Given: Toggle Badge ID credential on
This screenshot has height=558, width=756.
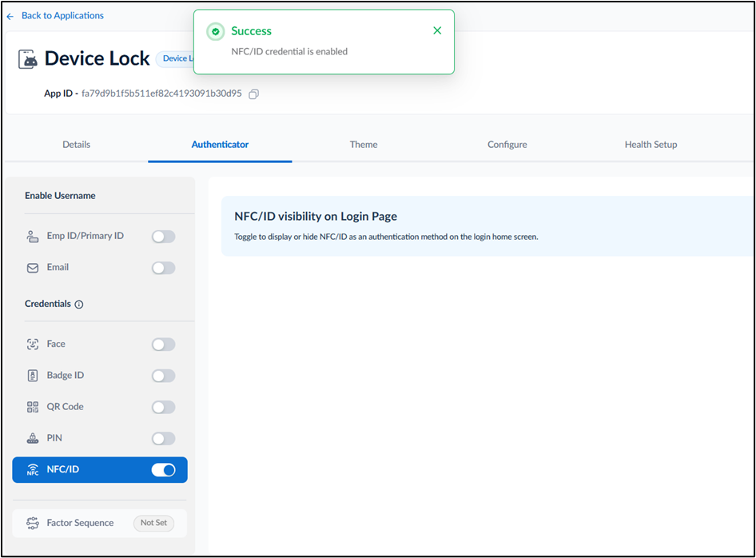Looking at the screenshot, I should pos(164,376).
